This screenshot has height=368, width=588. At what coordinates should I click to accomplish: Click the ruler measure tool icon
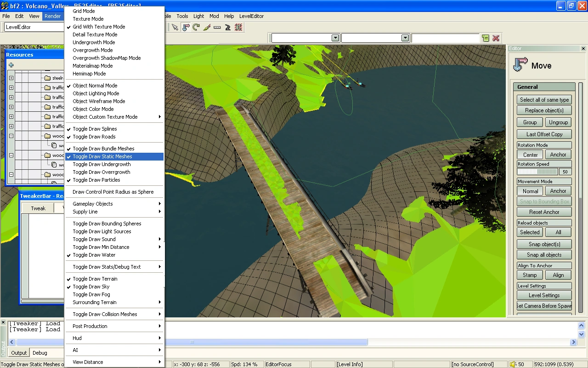217,27
